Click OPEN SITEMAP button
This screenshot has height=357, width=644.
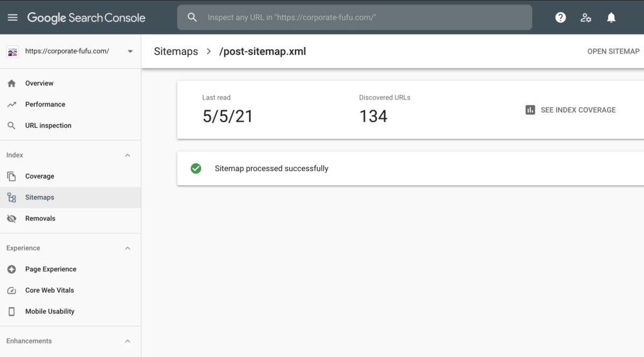613,52
